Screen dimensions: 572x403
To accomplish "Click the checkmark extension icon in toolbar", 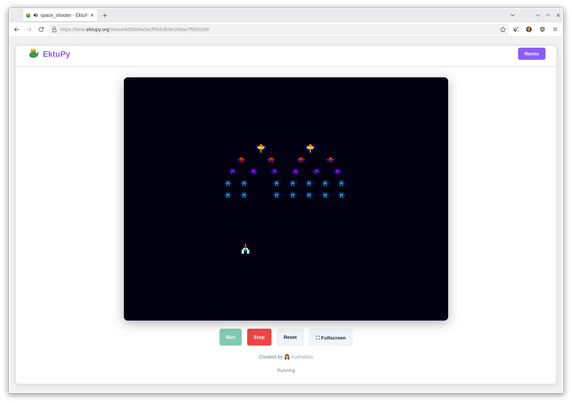I will point(516,30).
